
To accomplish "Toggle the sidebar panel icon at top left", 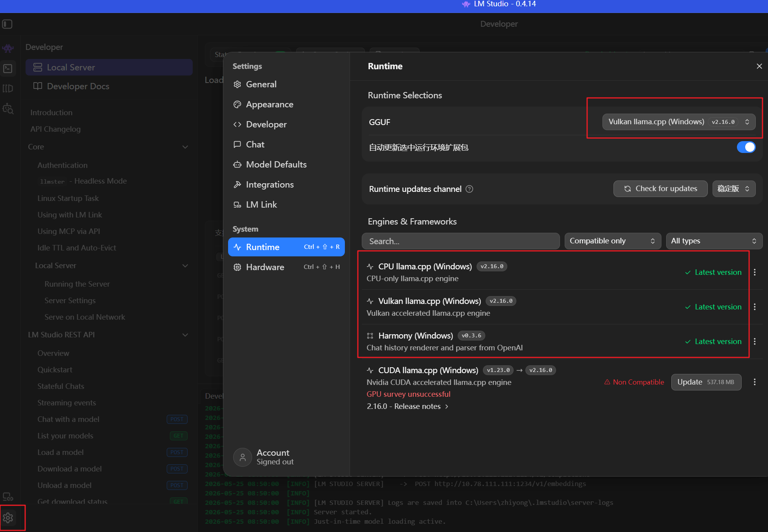I will 7,24.
